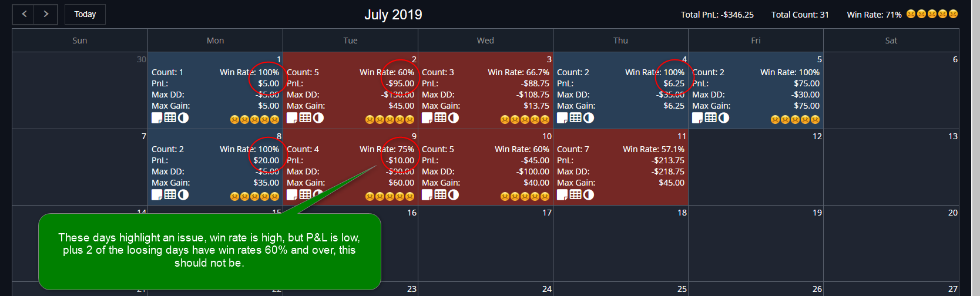Click the emoji rating on July 2

(x=390, y=119)
